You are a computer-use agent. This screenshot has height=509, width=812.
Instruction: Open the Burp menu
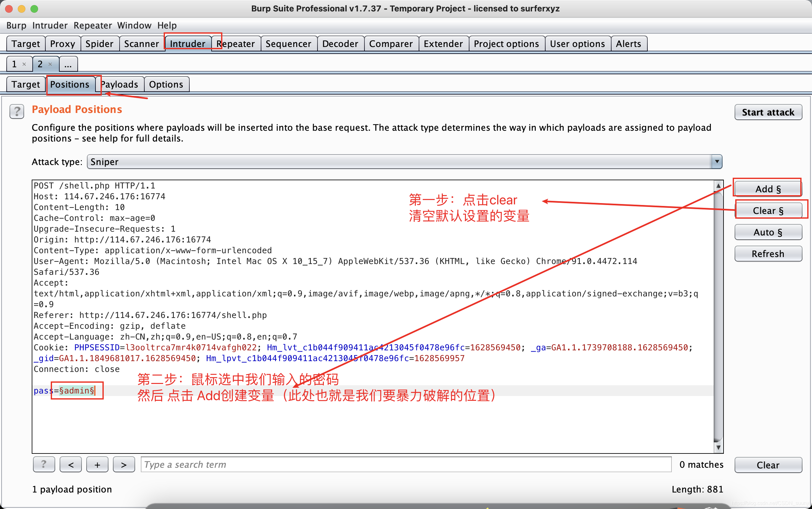(16, 25)
